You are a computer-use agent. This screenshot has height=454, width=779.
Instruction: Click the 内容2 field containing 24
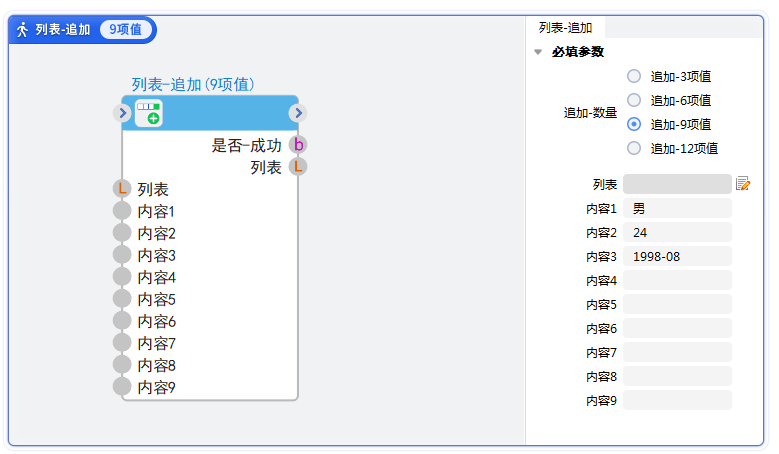[677, 232]
